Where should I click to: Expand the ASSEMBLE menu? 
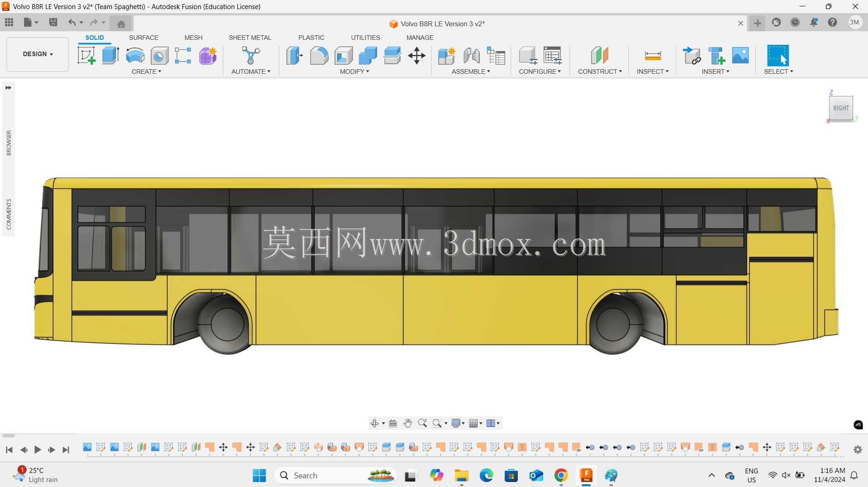point(471,72)
